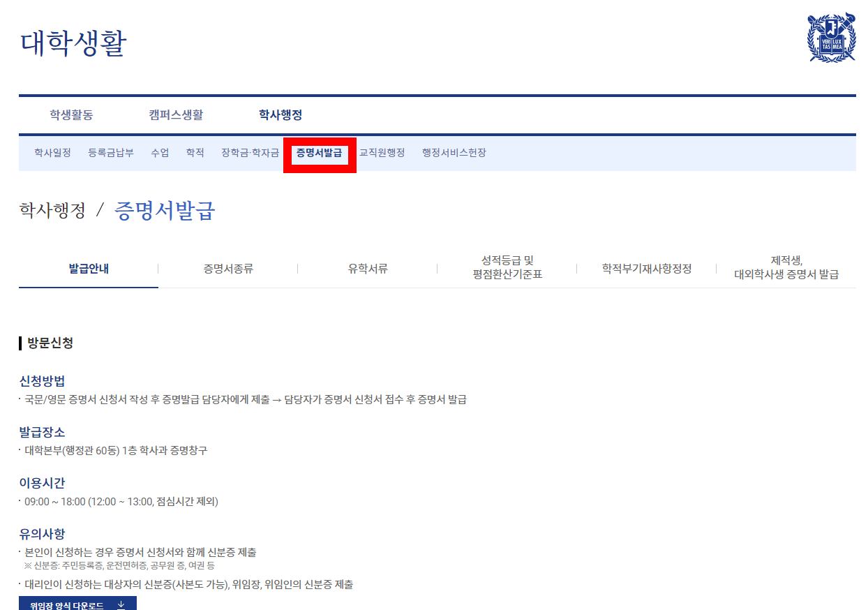Select the 성적등급 및 평점환산기준표 tab
The height and width of the screenshot is (610, 868).
click(x=507, y=268)
